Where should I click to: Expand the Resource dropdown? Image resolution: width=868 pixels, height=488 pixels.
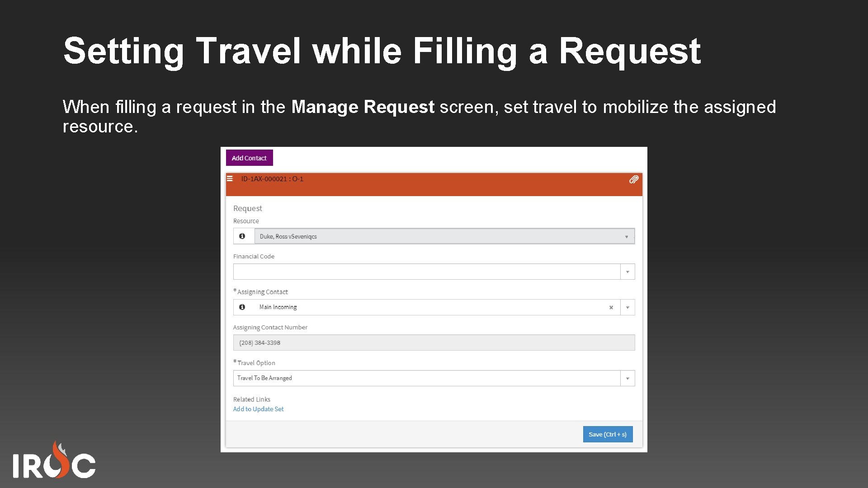[x=627, y=236]
